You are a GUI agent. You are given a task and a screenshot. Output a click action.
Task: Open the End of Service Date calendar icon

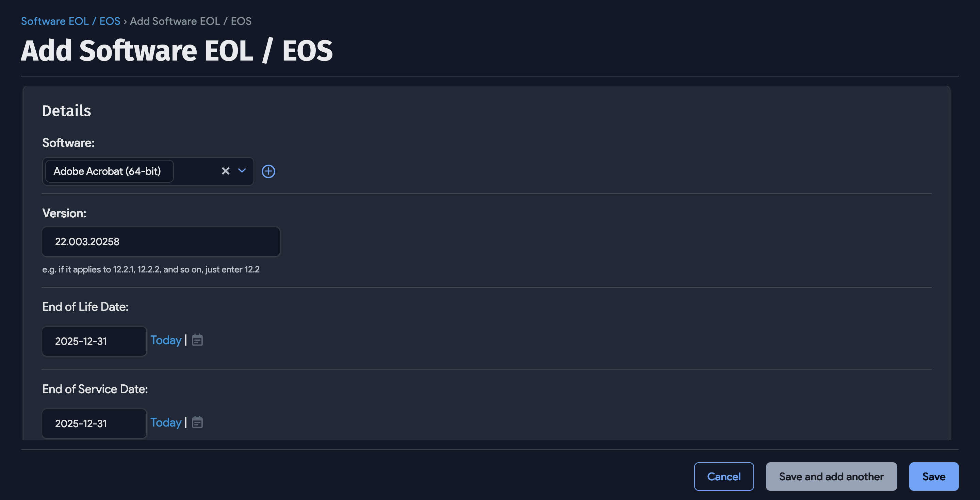(x=197, y=422)
